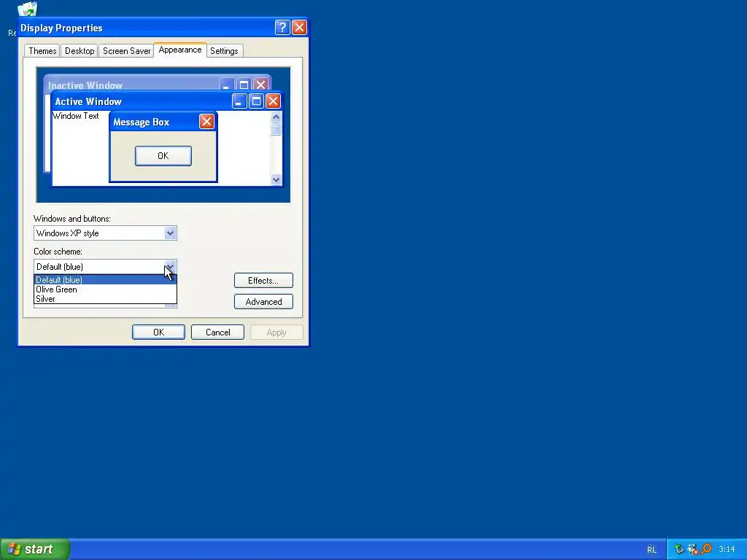
Task: Open the Screen Saver tab
Action: [126, 51]
